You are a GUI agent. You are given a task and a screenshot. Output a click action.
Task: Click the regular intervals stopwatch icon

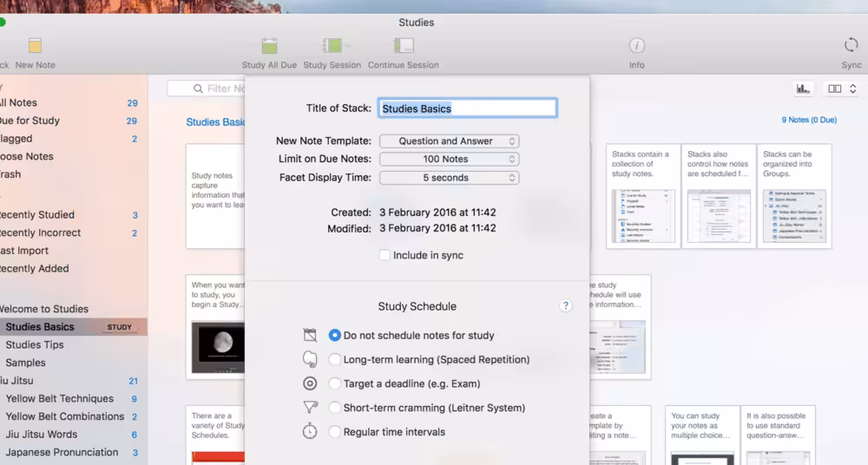point(310,431)
